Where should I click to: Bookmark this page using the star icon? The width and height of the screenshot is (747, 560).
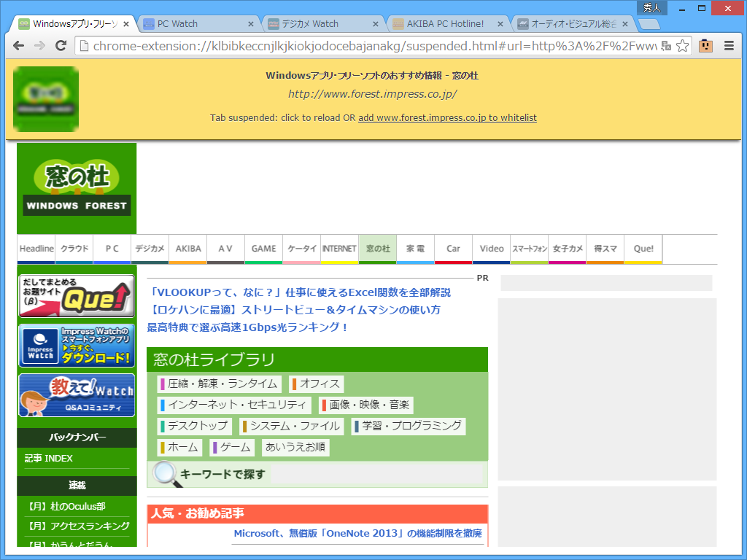pos(683,44)
